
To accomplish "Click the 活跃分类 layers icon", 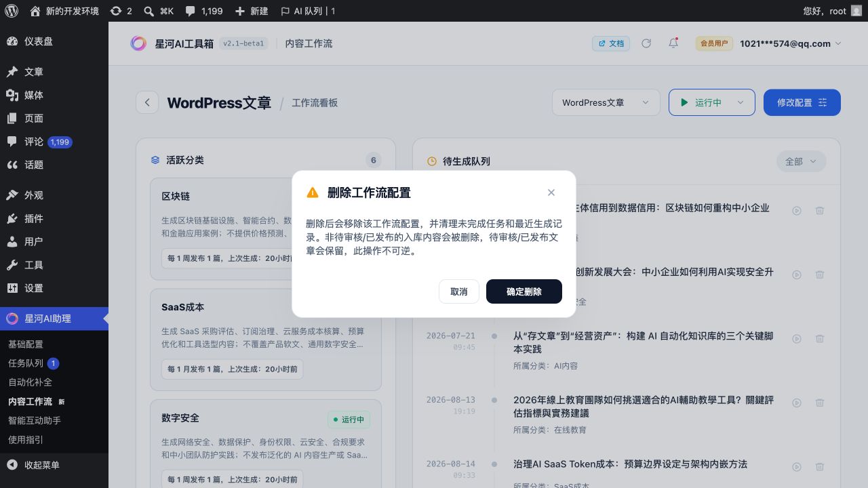I will click(x=155, y=161).
